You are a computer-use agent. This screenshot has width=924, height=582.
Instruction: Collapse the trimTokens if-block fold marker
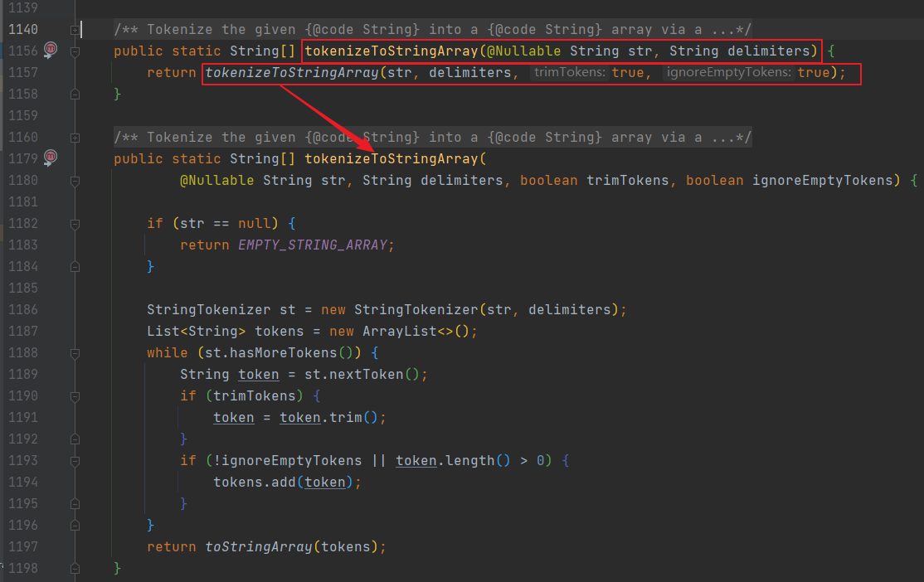[75, 395]
